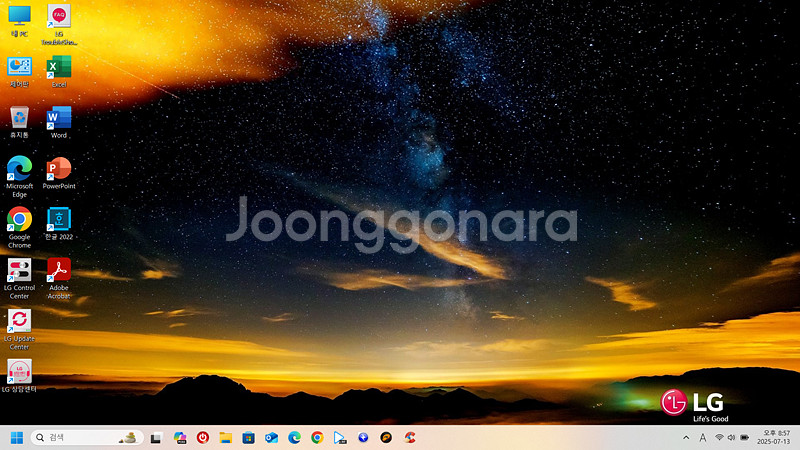Select the LG Control Center shortcut

point(19,278)
